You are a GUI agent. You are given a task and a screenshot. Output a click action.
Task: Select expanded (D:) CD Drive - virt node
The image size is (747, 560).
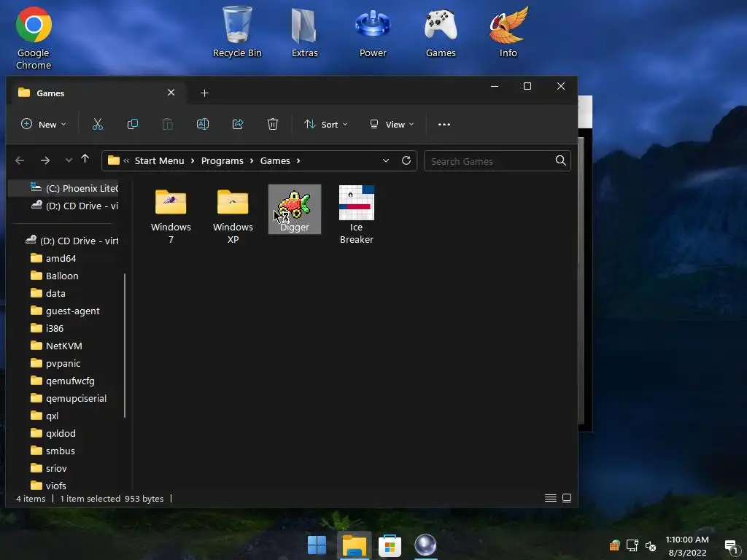coord(71,241)
